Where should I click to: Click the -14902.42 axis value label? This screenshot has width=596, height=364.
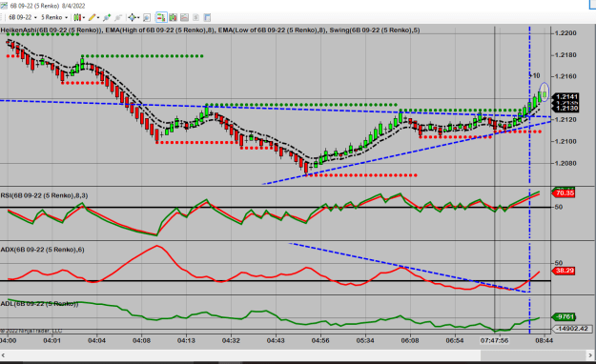point(572,329)
